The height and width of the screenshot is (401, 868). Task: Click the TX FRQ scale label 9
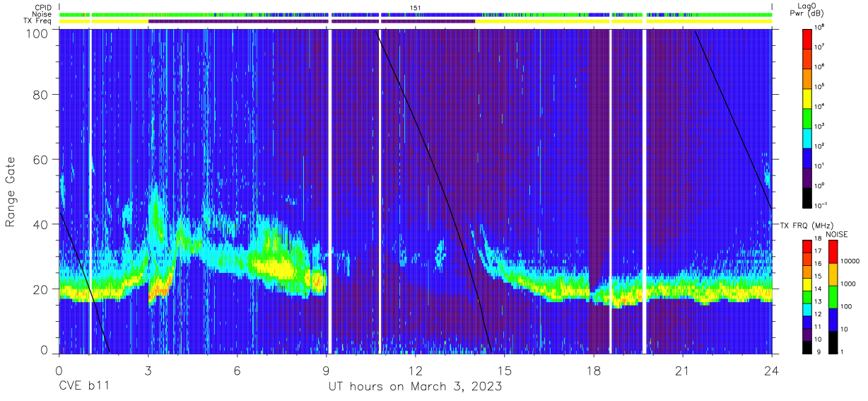click(x=819, y=351)
